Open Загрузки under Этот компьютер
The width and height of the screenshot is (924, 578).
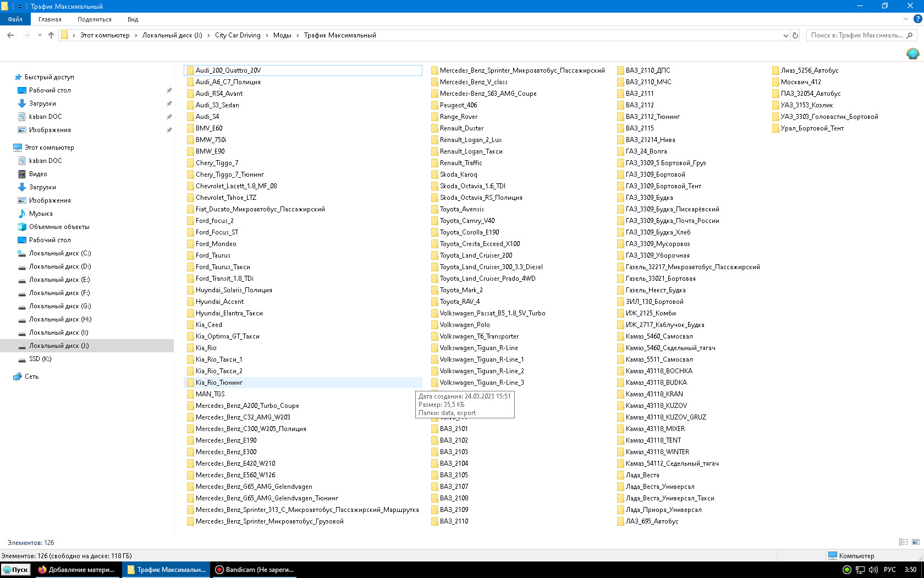[42, 187]
